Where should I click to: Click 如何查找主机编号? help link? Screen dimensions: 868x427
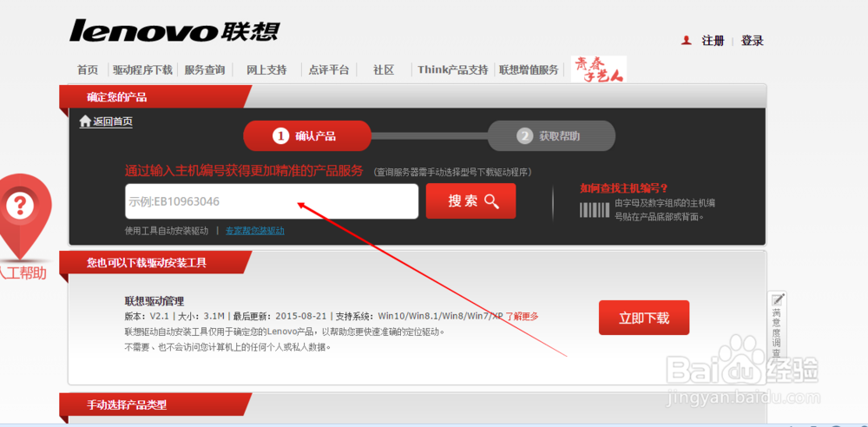(624, 188)
